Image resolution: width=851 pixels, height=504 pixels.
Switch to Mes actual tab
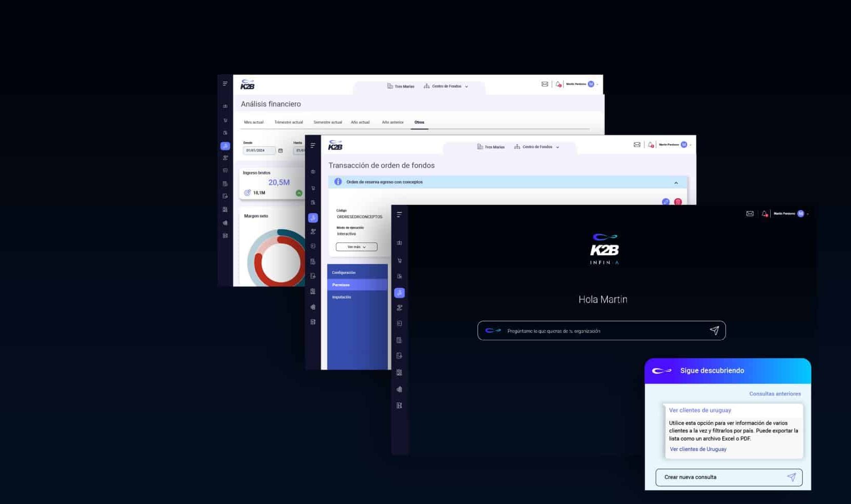click(253, 123)
